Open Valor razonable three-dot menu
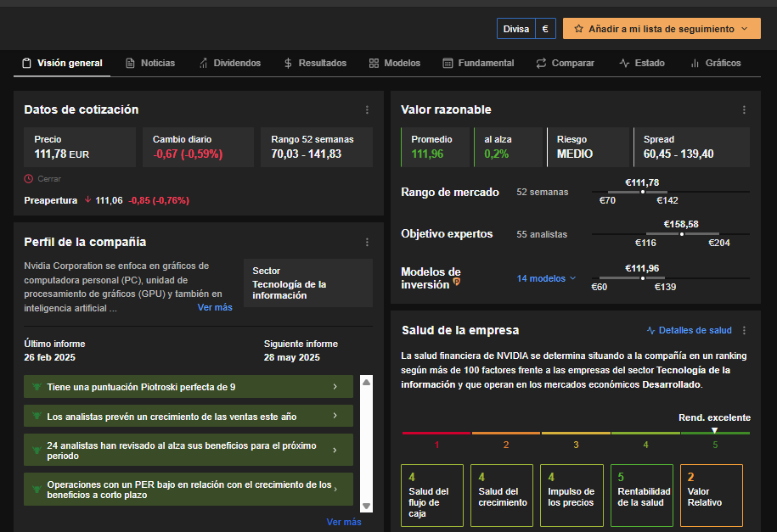This screenshot has height=532, width=777. pos(744,109)
